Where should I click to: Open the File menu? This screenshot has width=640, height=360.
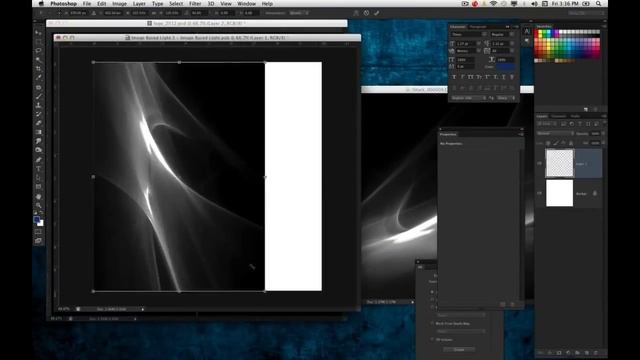87,4
